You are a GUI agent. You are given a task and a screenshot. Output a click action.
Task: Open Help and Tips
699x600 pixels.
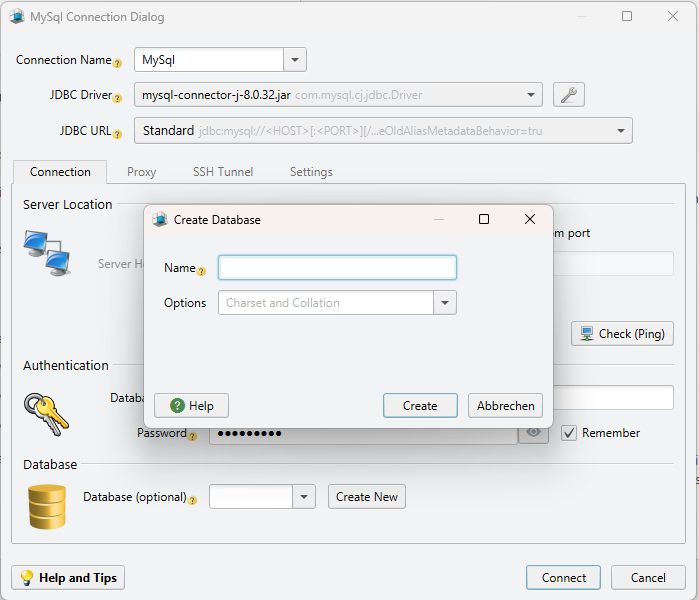tap(68, 578)
